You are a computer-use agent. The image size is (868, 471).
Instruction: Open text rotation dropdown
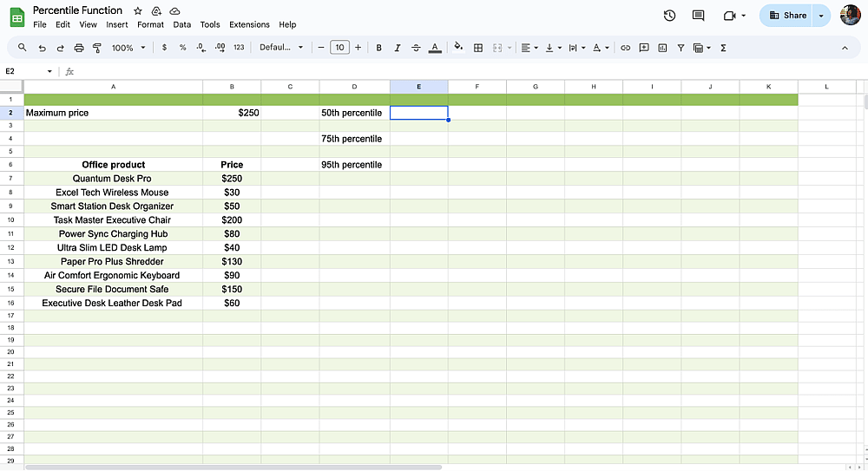pos(601,49)
